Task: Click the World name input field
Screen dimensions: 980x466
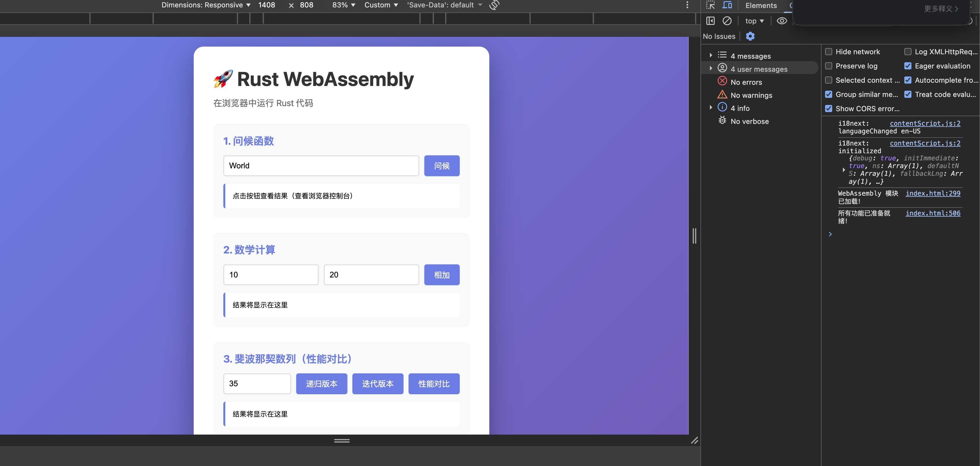Action: 321,166
